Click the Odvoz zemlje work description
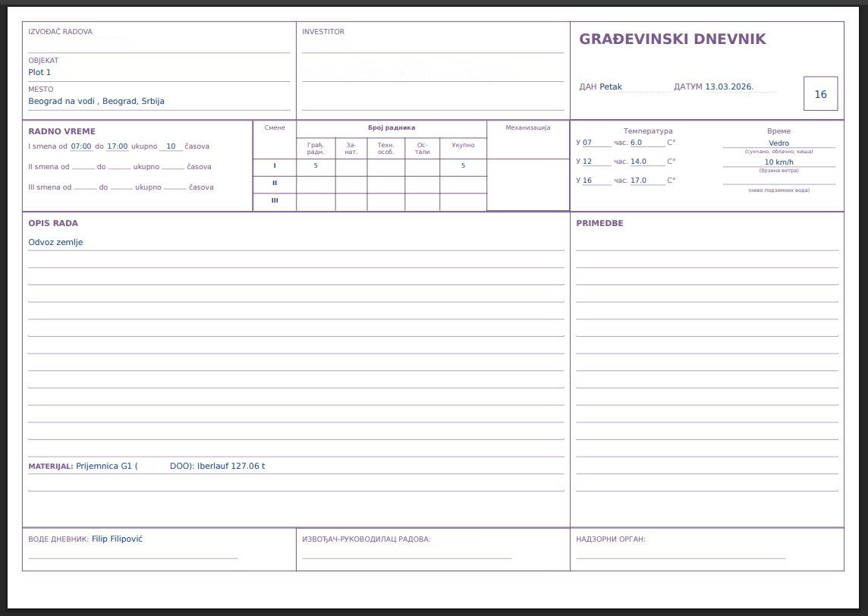Image resolution: width=868 pixels, height=616 pixels. pyautogui.click(x=55, y=243)
